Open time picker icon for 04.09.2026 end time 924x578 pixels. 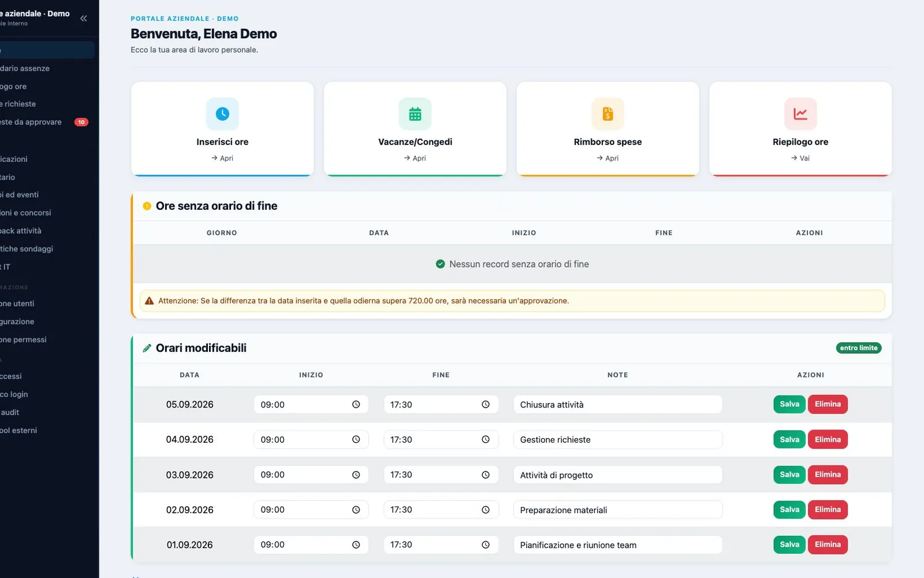pos(486,440)
